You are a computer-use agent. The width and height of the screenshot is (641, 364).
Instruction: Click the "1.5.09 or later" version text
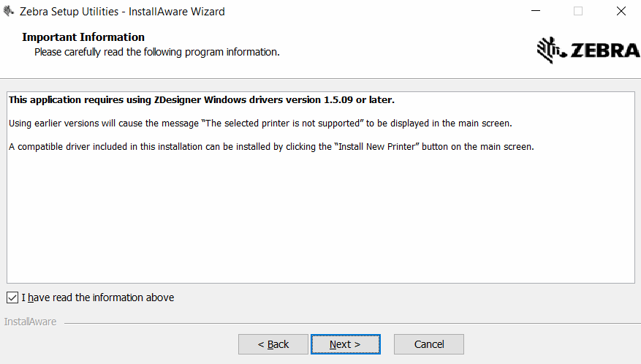pyautogui.click(x=359, y=99)
